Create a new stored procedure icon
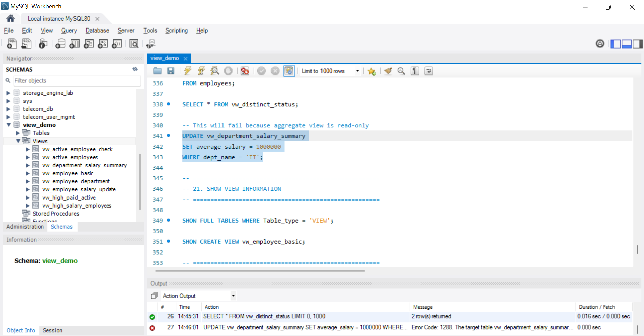 [x=103, y=44]
